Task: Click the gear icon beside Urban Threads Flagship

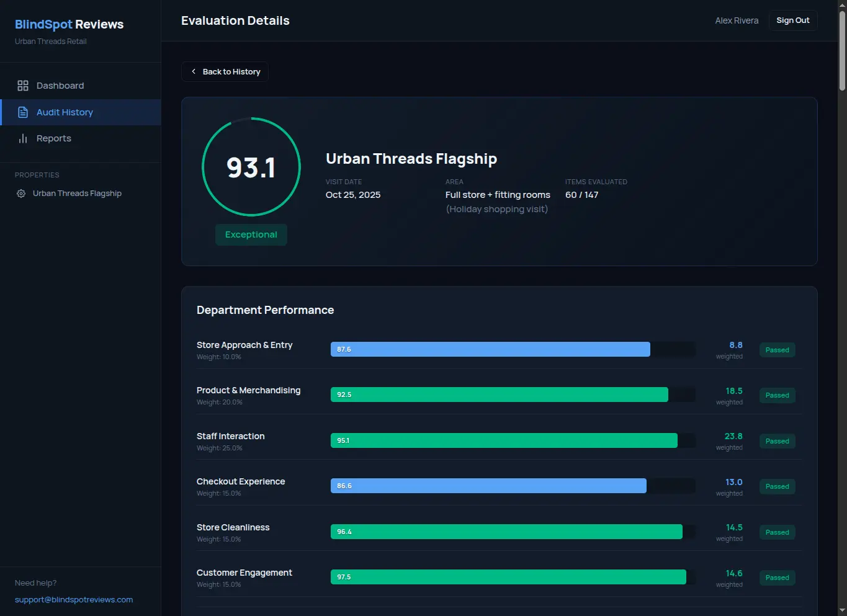Action: [x=20, y=193]
